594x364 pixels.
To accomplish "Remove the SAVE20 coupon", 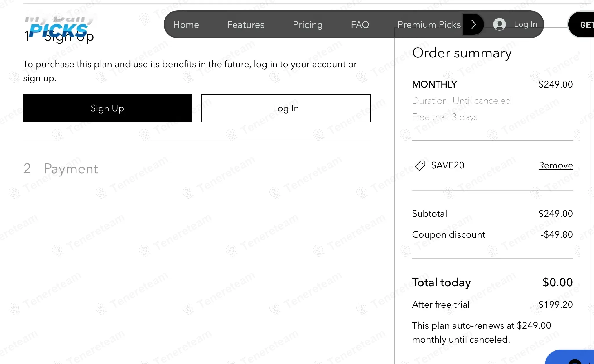I will 555,165.
